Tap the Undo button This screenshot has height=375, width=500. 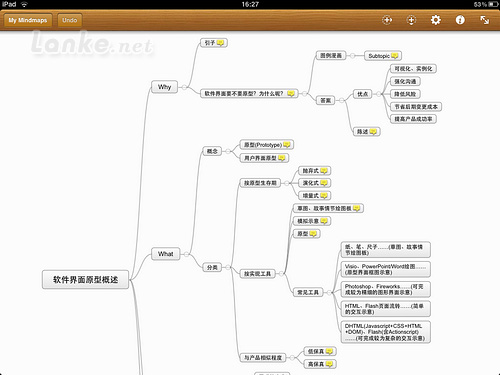tap(69, 20)
